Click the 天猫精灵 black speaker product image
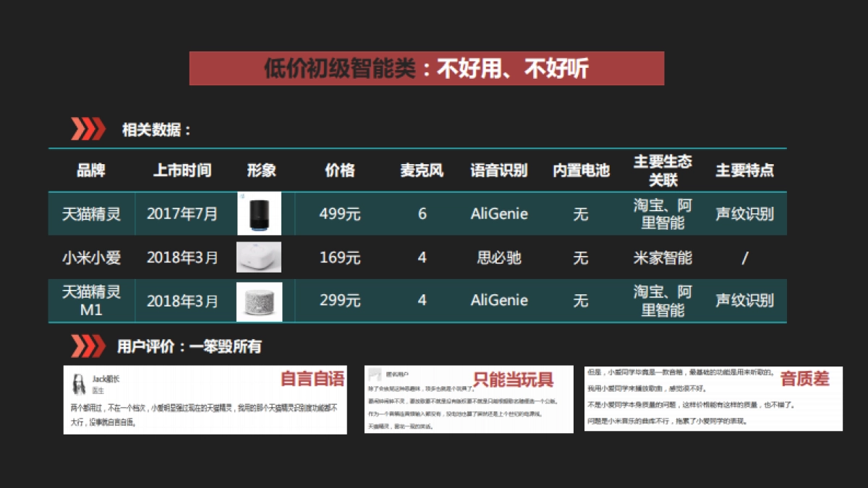Viewport: 868px width, 488px height. click(260, 213)
